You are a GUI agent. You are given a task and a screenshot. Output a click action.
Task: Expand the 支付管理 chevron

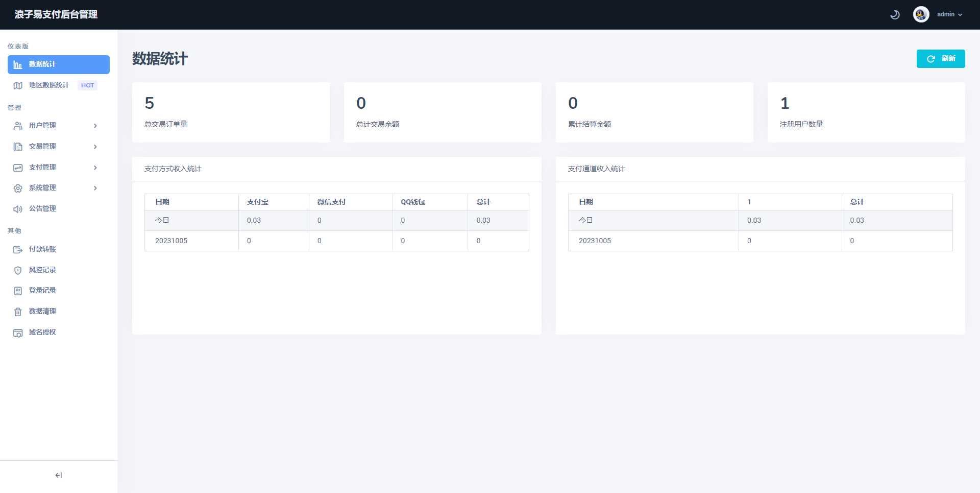[x=95, y=168]
